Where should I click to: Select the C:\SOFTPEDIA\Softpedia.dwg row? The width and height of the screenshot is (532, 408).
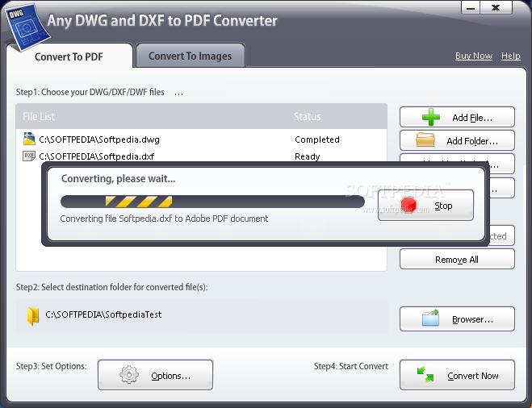tap(201, 139)
